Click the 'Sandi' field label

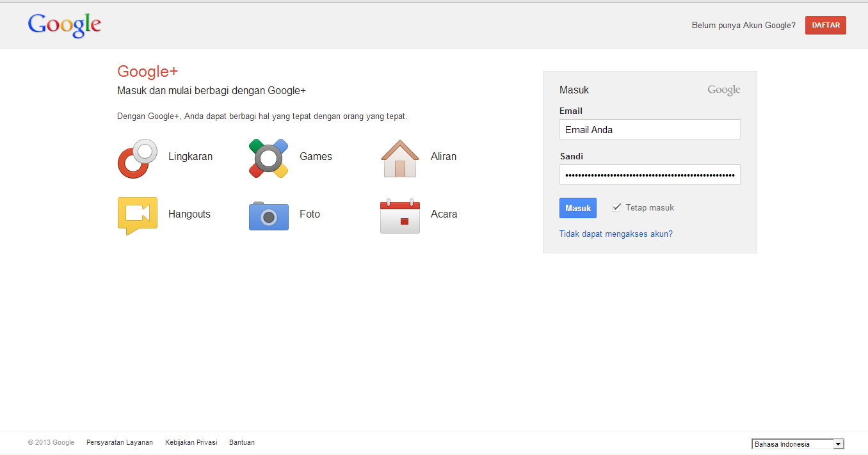(572, 157)
